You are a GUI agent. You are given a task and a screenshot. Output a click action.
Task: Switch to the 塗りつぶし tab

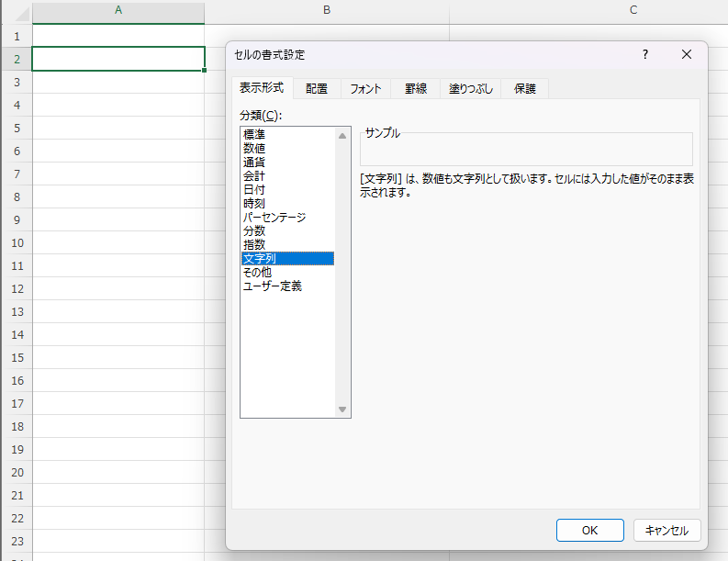pos(470,89)
